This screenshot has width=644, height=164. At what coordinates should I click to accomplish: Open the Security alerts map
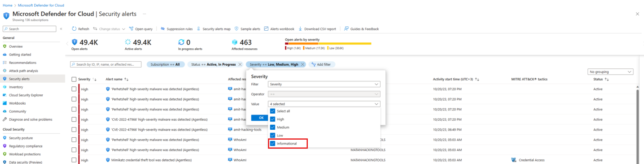point(214,29)
